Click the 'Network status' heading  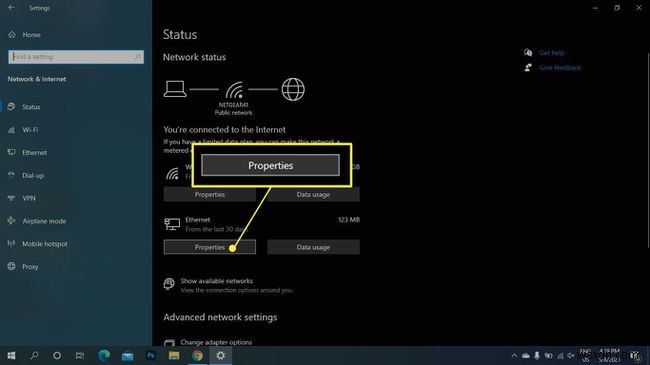(x=194, y=57)
